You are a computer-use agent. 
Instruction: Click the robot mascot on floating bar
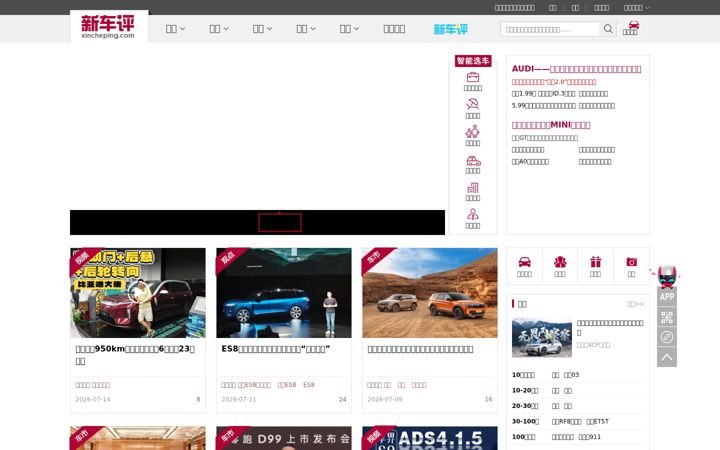click(x=666, y=276)
